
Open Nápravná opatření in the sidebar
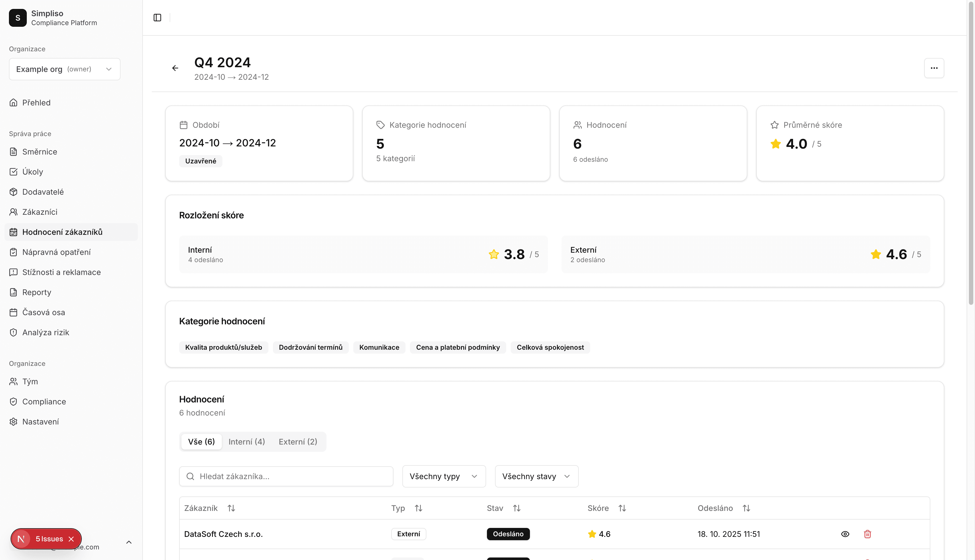[57, 252]
